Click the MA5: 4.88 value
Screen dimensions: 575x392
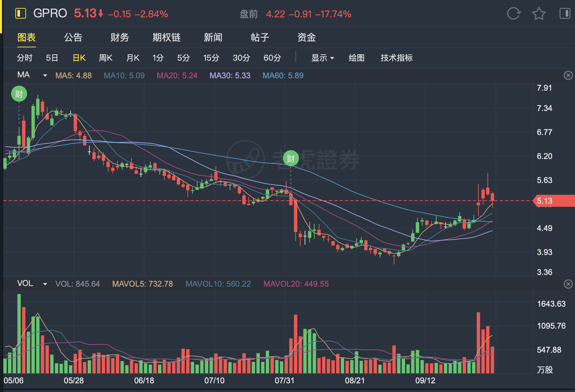[73, 76]
